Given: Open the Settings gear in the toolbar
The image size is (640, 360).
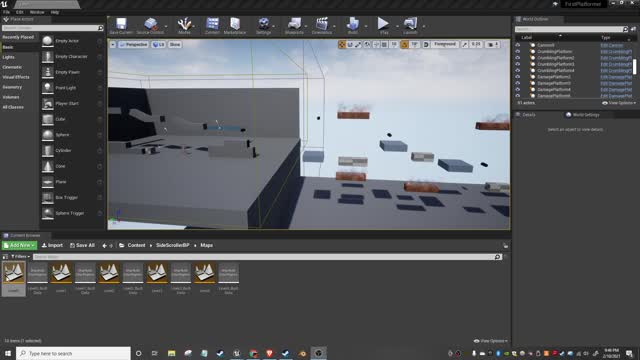Looking at the screenshot, I should 264,24.
